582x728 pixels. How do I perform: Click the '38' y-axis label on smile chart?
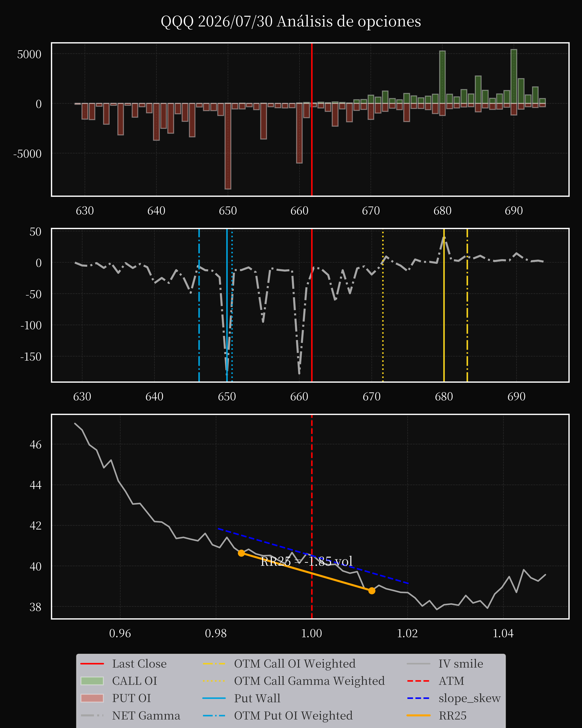pos(35,607)
